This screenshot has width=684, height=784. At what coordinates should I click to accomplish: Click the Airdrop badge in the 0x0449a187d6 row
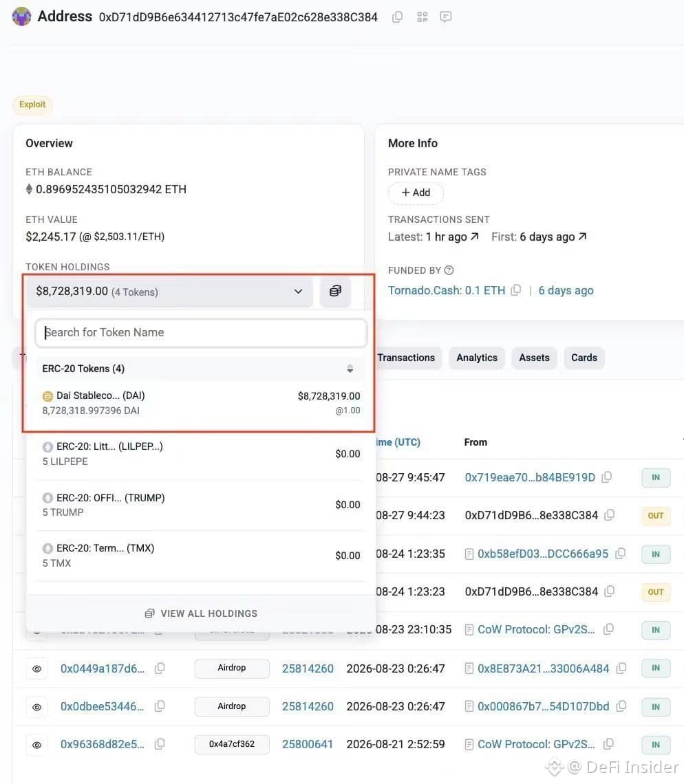tap(232, 668)
